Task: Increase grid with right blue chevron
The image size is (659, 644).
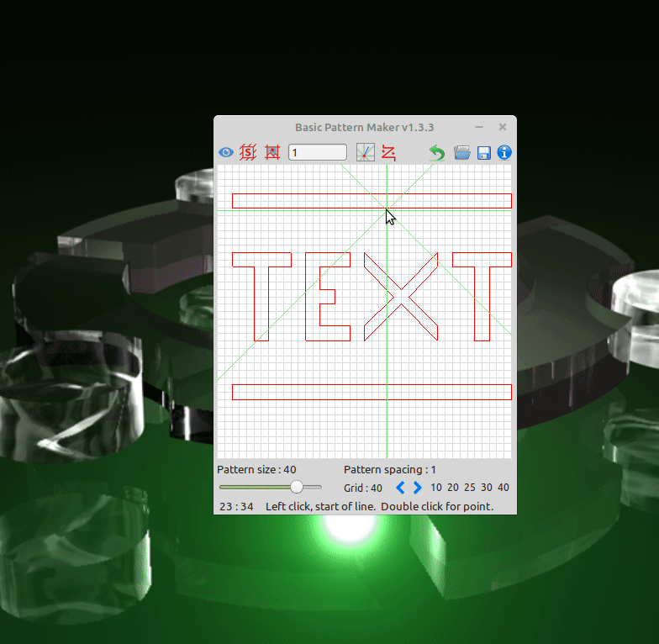Action: pos(418,488)
